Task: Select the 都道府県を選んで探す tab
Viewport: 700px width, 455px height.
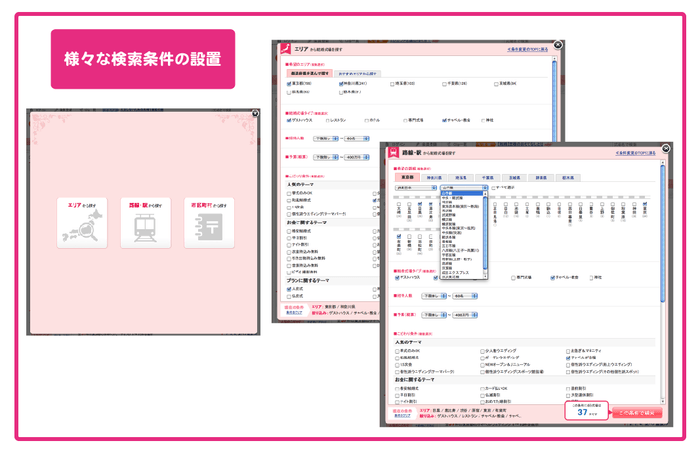Action: 310,73
